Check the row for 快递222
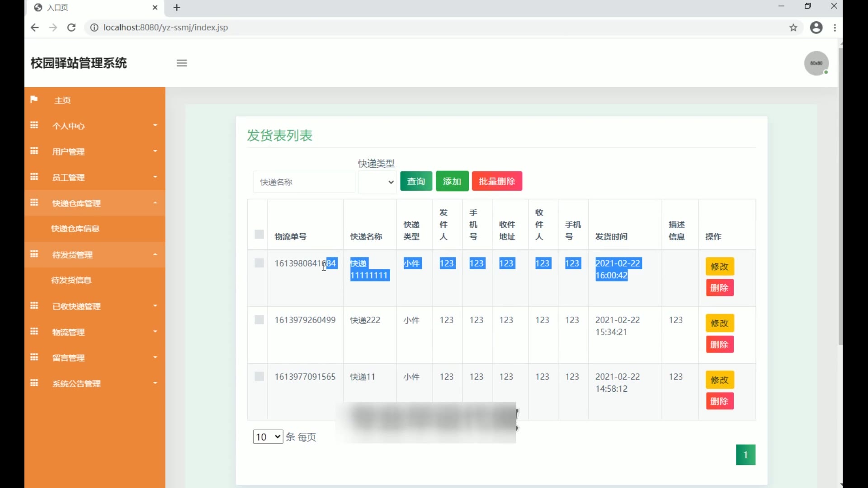Screen dimensions: 868x488 (x=259, y=320)
